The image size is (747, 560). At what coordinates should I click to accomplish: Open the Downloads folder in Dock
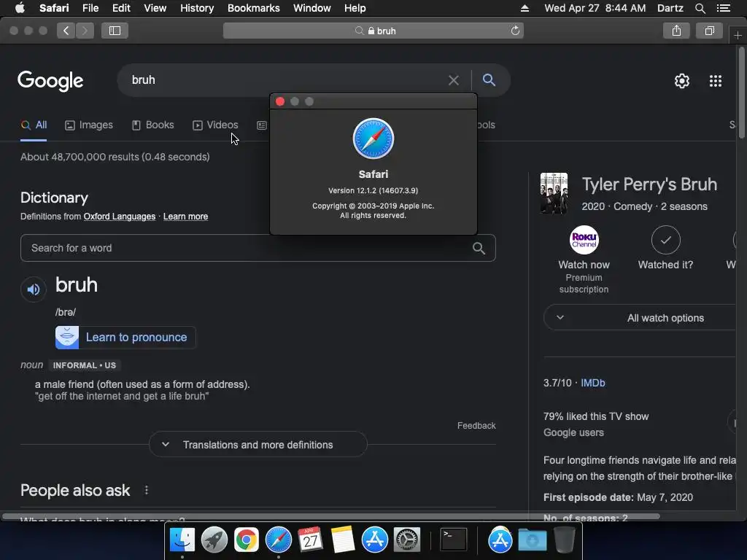[x=532, y=540]
